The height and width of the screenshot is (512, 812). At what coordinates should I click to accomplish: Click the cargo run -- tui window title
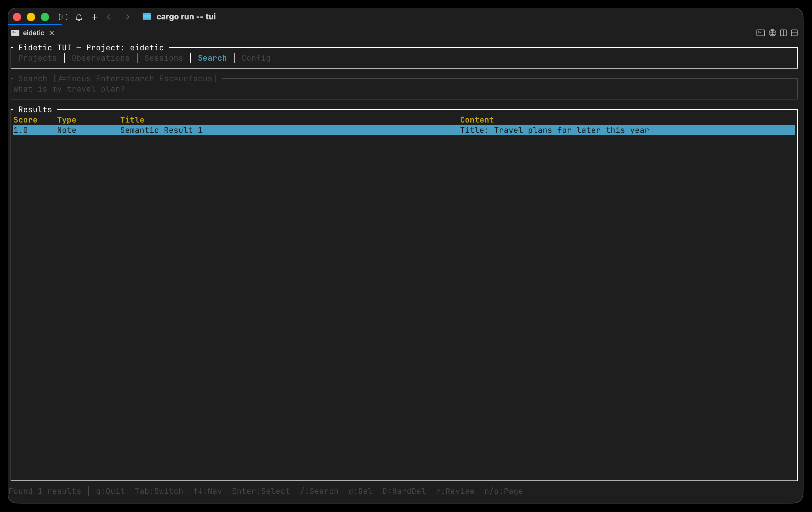click(186, 16)
